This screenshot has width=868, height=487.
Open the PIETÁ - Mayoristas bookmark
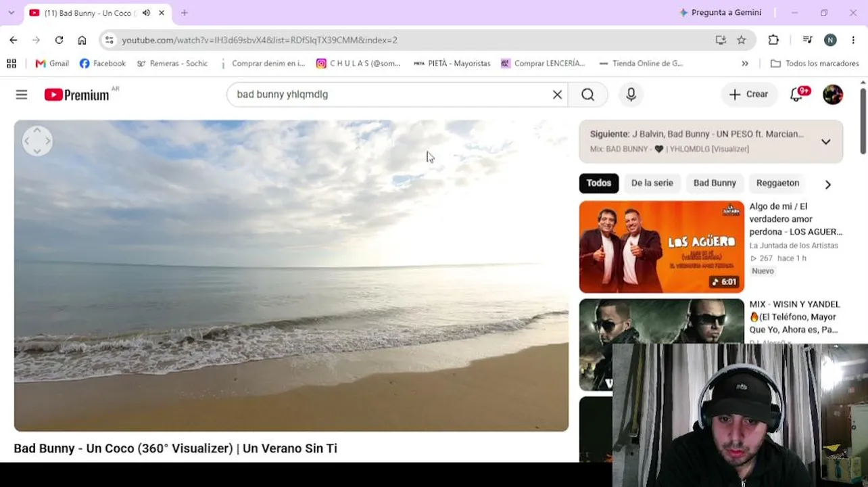pos(452,64)
